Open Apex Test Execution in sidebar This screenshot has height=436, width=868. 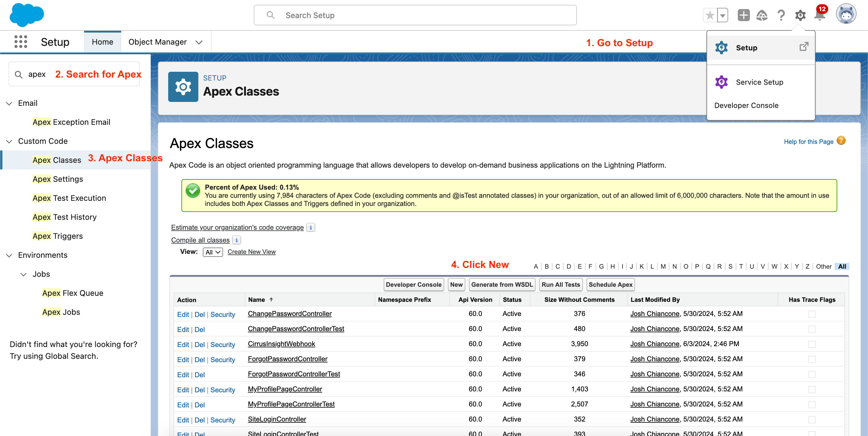tap(69, 198)
